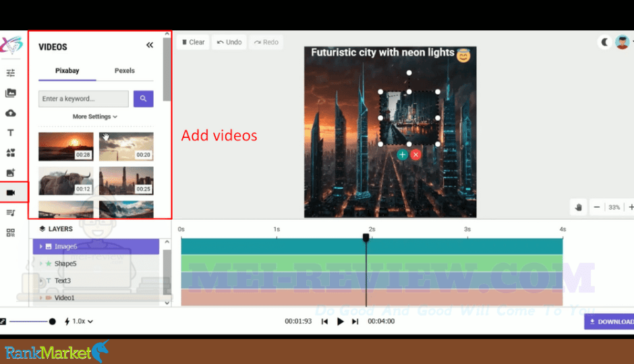Image resolution: width=634 pixels, height=364 pixels.
Task: Select the Shape5 layer row
Action: [x=96, y=264]
